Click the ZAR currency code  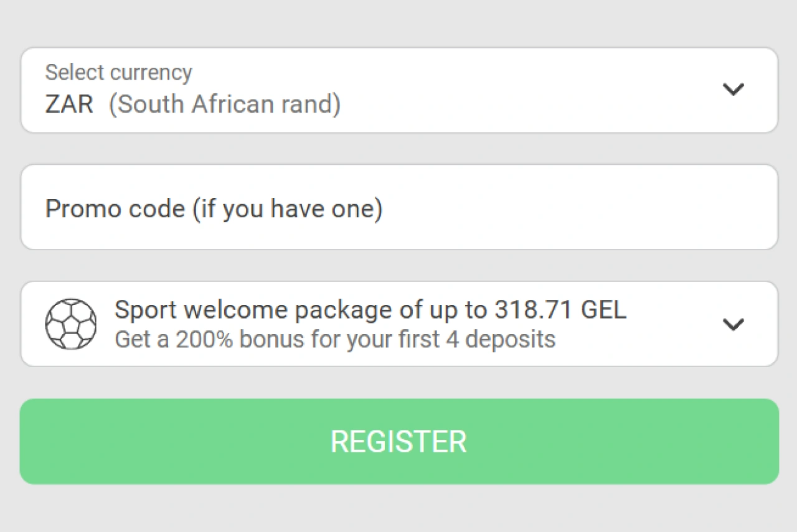(69, 105)
